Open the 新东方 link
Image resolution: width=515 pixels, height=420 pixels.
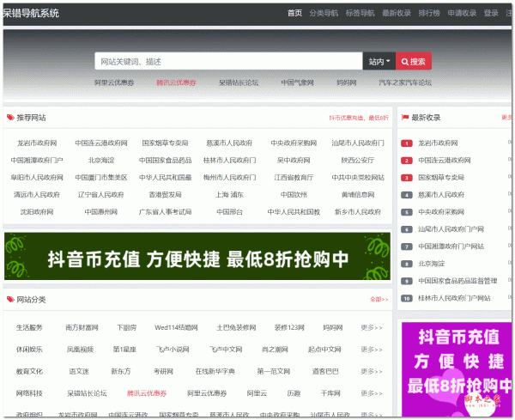(x=121, y=371)
